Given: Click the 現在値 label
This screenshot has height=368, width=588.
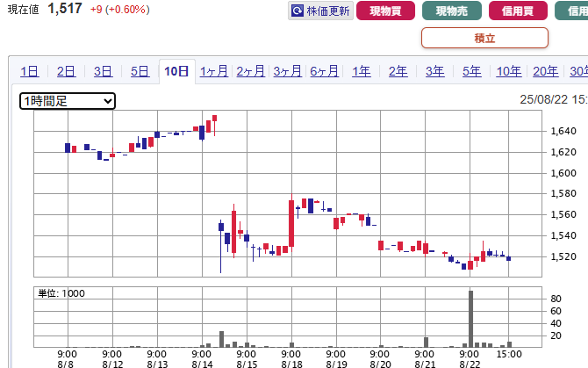Looking at the screenshot, I should click(x=23, y=10).
